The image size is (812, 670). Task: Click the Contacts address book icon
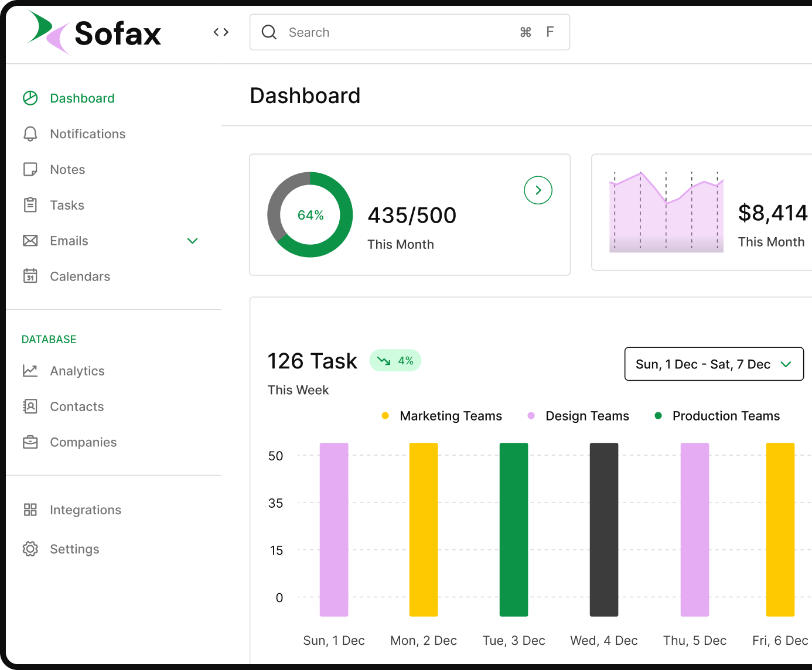tap(30, 406)
